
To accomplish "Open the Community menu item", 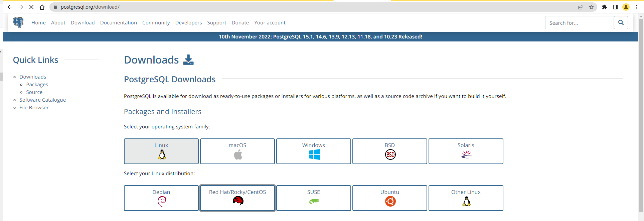I will point(156,23).
